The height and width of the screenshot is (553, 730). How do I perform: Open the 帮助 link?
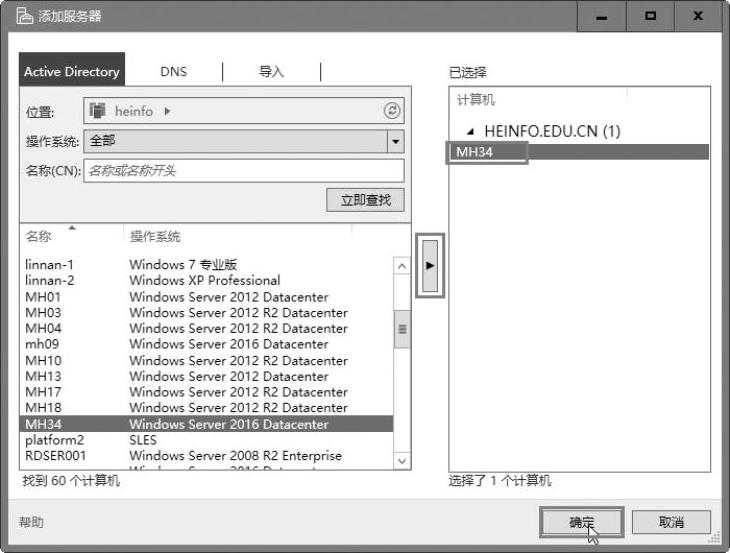coord(31,522)
